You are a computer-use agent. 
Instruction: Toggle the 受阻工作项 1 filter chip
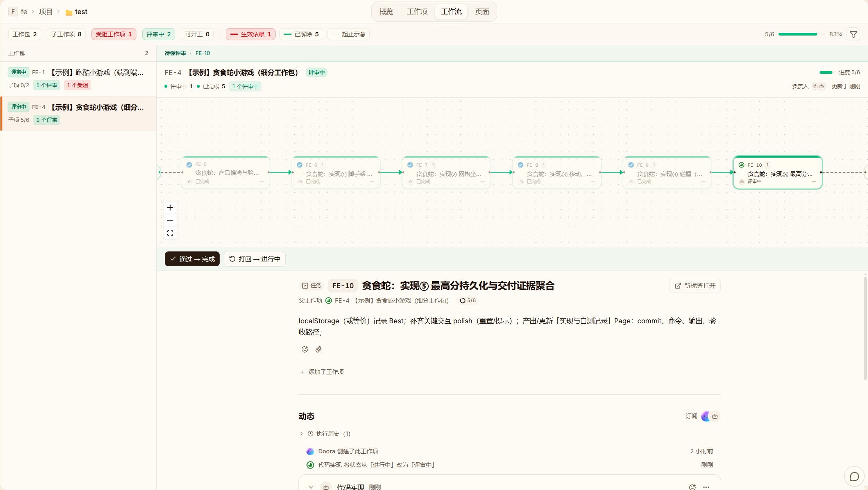coord(114,34)
